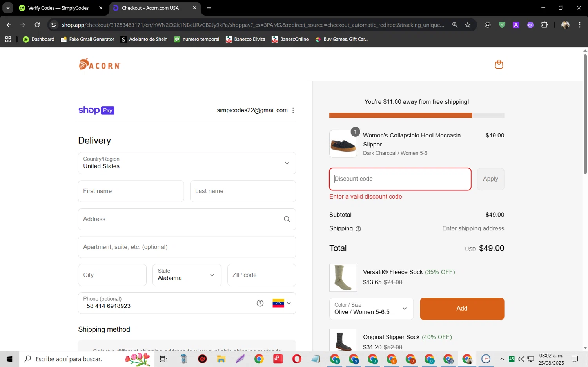View site information icon in address bar

pos(54,25)
